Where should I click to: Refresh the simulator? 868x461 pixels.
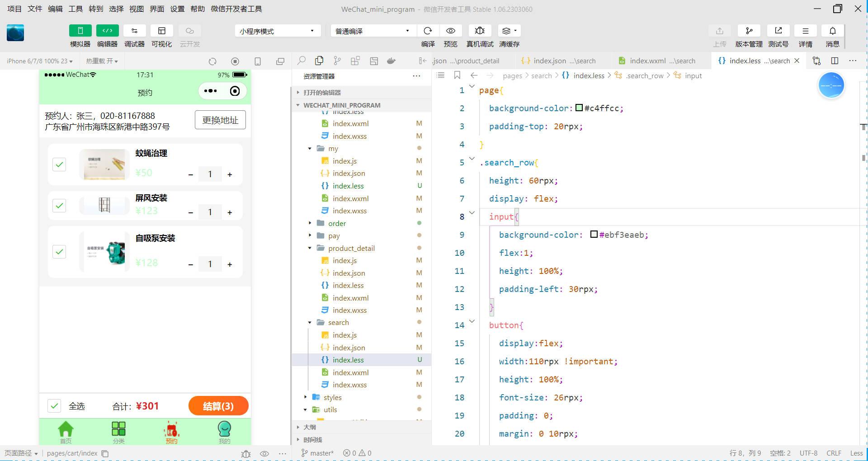(212, 61)
